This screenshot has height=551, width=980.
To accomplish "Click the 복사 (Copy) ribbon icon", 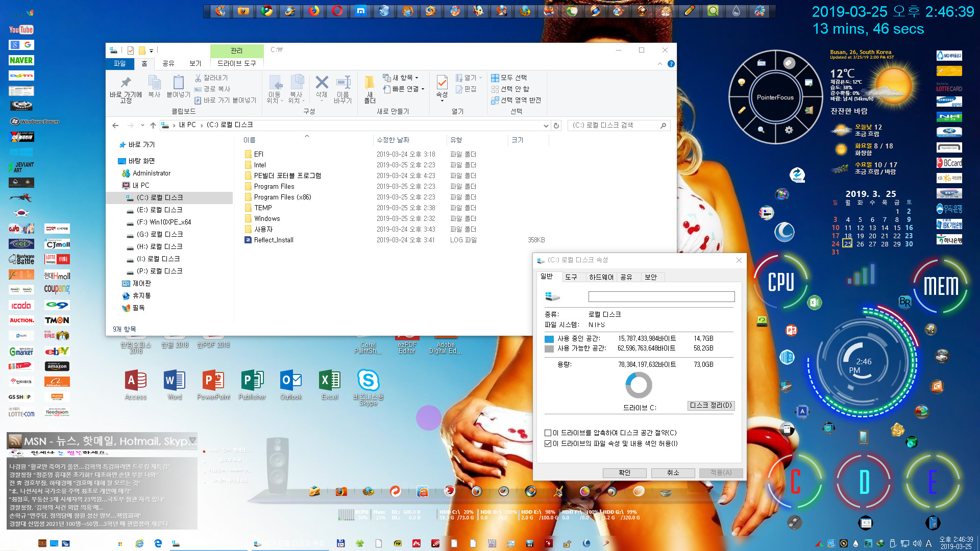I will point(154,87).
